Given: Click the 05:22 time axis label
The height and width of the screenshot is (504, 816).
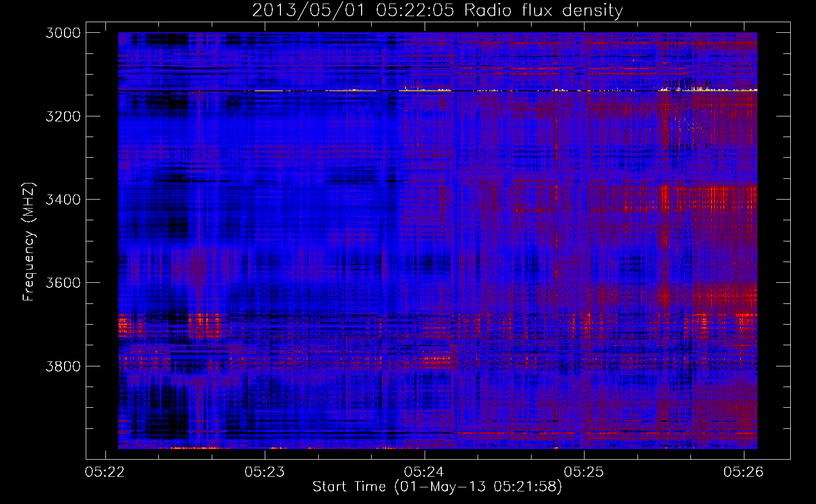Looking at the screenshot, I should pos(105,472).
